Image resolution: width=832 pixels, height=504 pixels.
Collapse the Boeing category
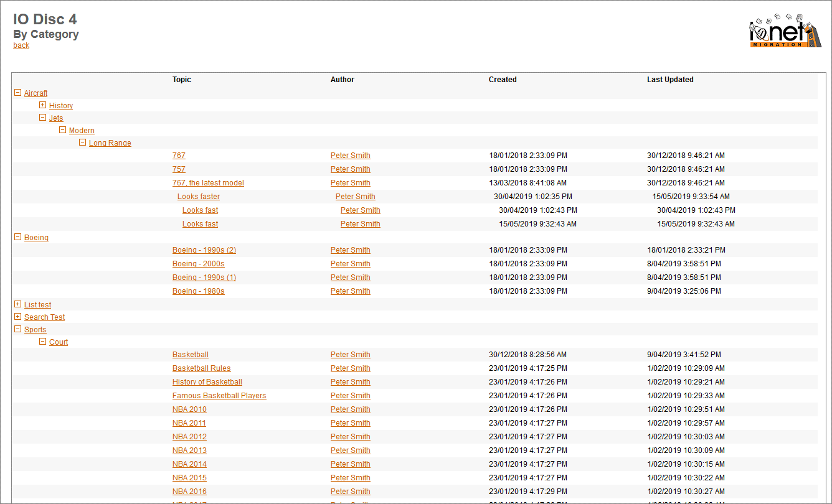click(x=17, y=237)
